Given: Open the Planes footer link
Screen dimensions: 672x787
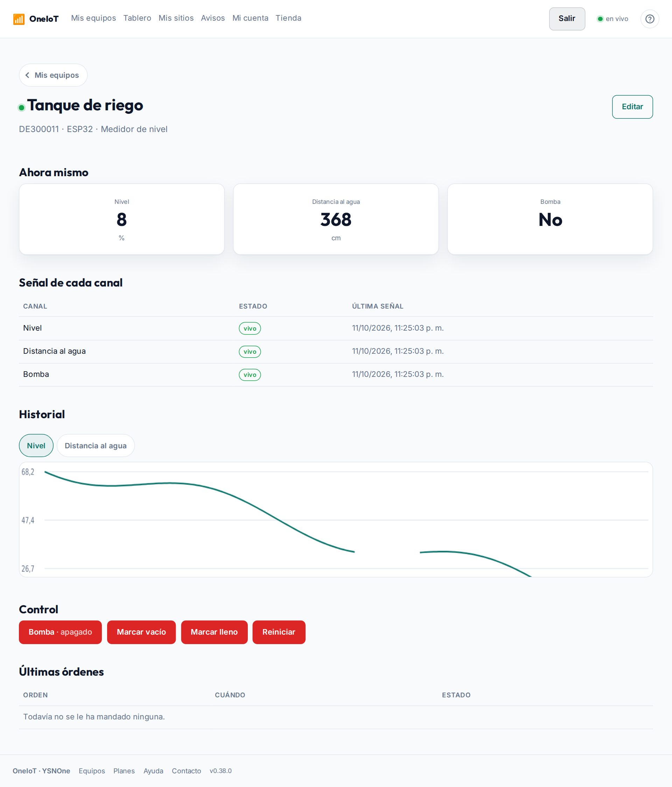Looking at the screenshot, I should [124, 771].
